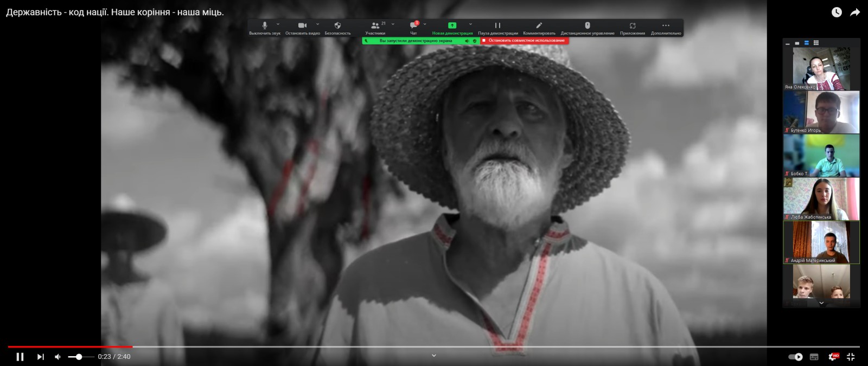
Task: Expand the audio options arrow beside microphone
Action: click(278, 24)
